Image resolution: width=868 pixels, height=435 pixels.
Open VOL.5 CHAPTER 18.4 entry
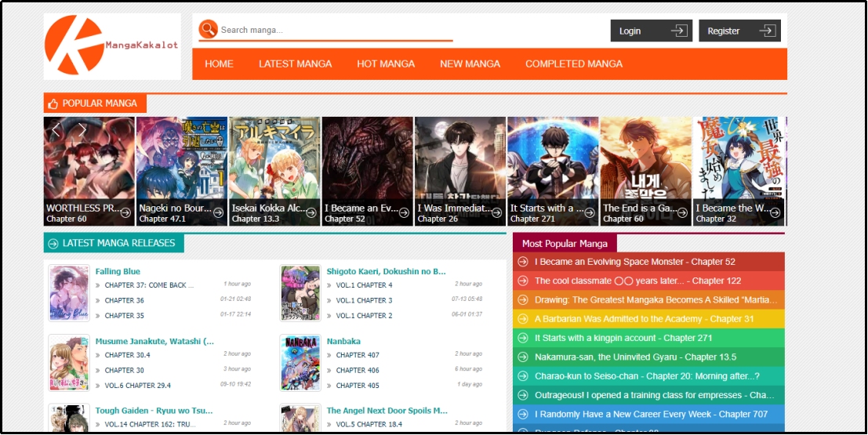pos(369,425)
